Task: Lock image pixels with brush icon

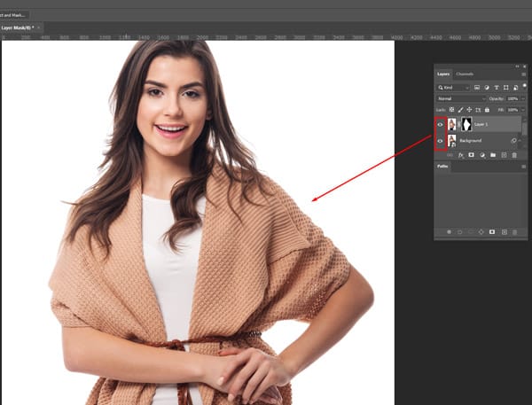Action: (460, 110)
